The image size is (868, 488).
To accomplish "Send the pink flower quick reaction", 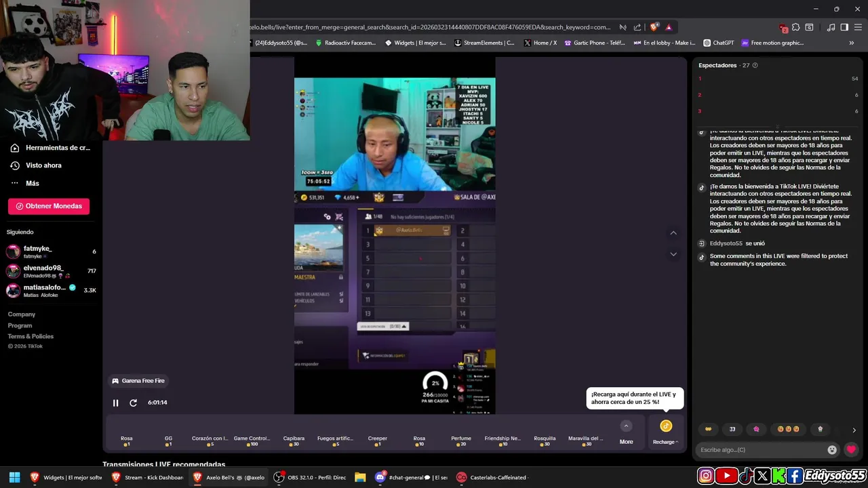I will [x=756, y=429].
